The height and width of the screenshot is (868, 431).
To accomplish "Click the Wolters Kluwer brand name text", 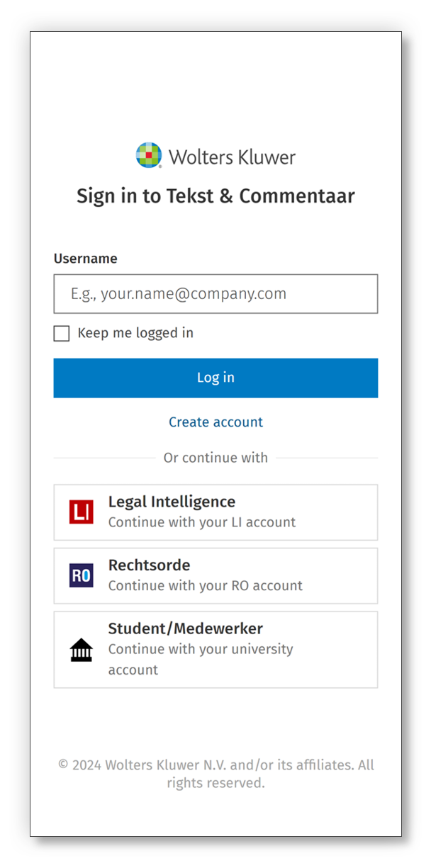I will (232, 157).
